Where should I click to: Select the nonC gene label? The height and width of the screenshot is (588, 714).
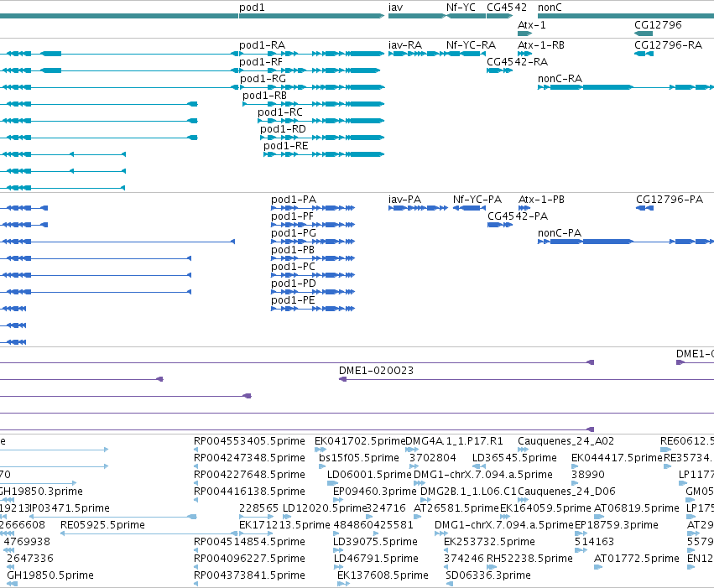550,8
